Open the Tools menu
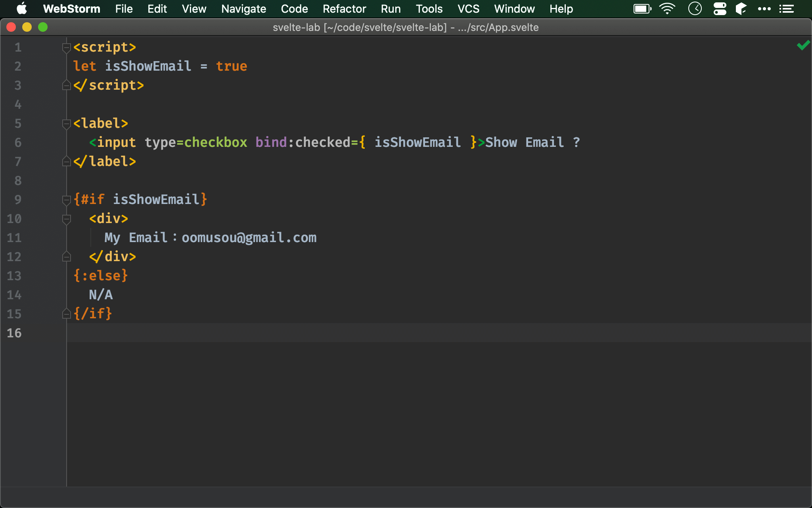Screen dimensions: 812x508 429,9
